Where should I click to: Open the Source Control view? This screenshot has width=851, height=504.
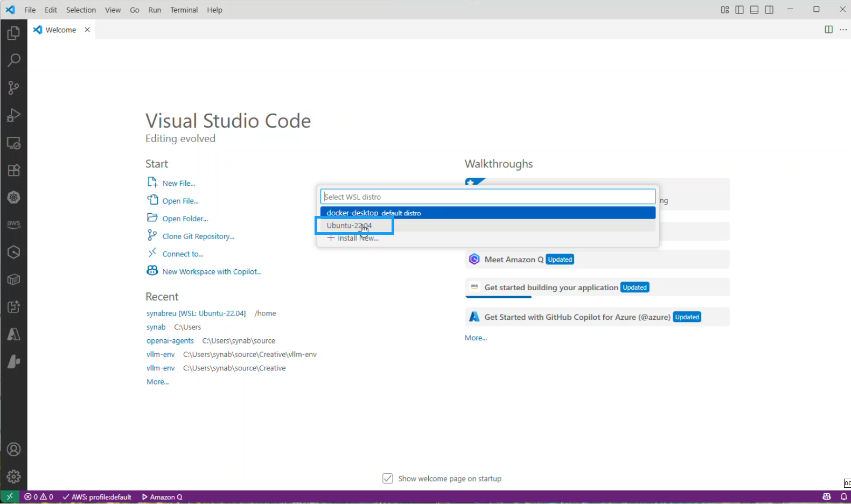tap(13, 87)
